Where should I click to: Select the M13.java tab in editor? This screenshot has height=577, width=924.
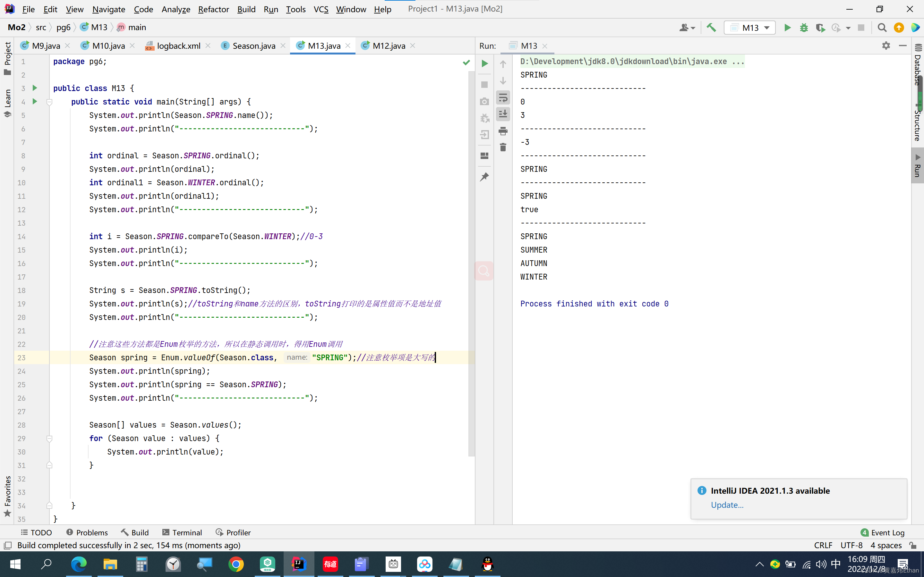(325, 45)
